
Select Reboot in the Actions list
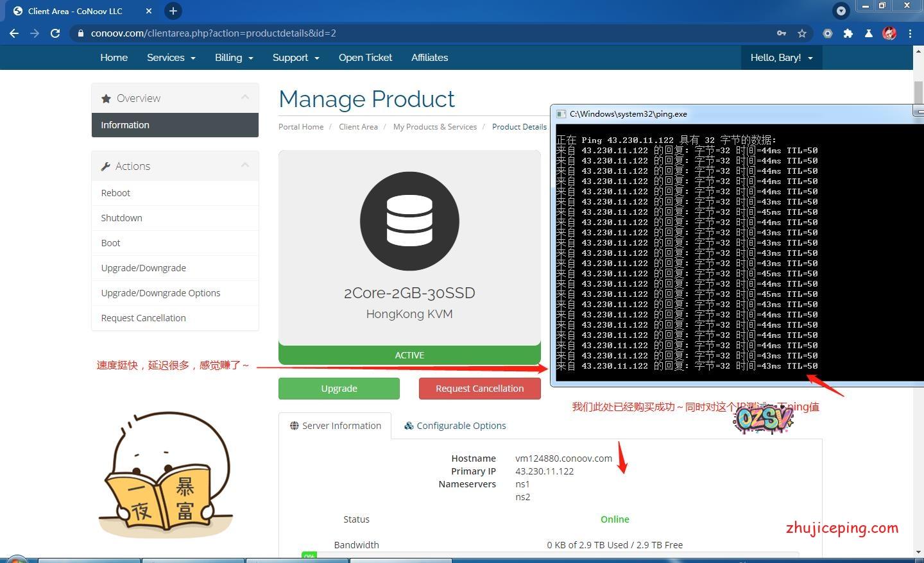click(116, 193)
